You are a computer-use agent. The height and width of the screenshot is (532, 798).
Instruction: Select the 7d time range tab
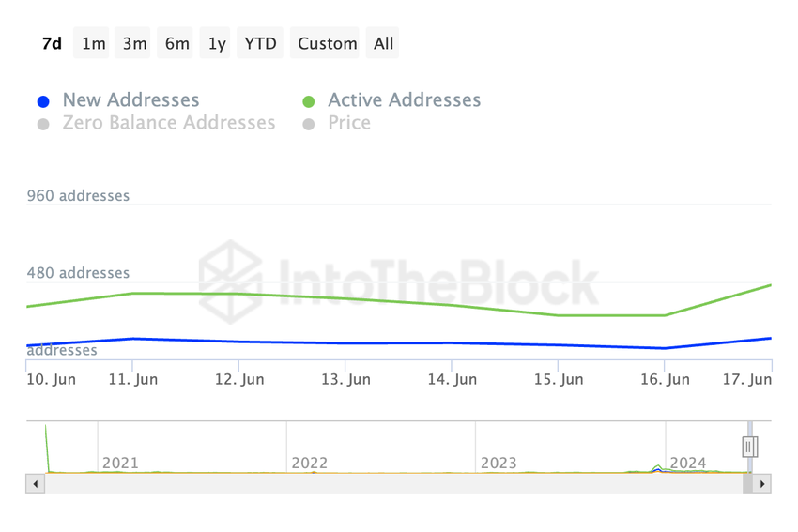52,43
